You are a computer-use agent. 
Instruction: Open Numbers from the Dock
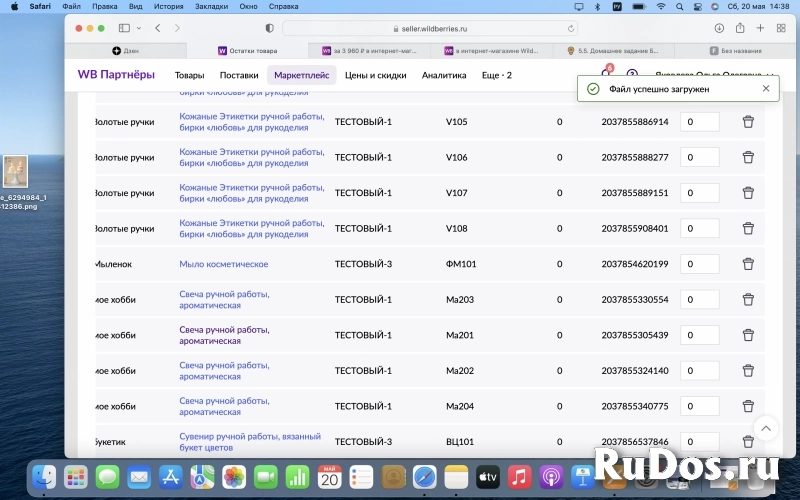pos(297,478)
